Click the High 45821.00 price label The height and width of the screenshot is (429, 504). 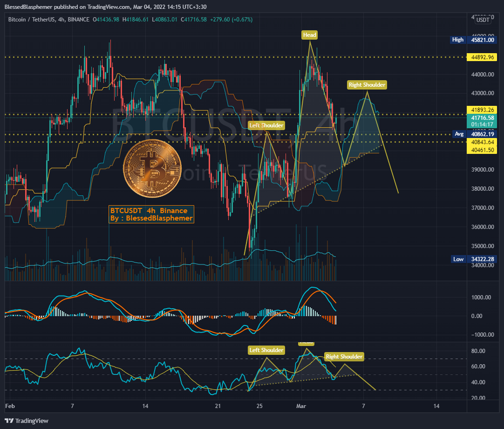click(473, 40)
